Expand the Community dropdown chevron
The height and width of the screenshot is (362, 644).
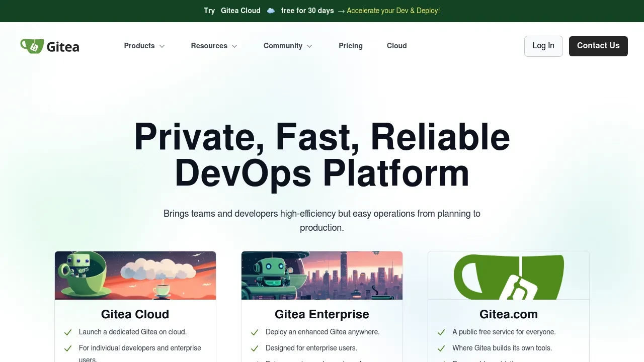(309, 46)
